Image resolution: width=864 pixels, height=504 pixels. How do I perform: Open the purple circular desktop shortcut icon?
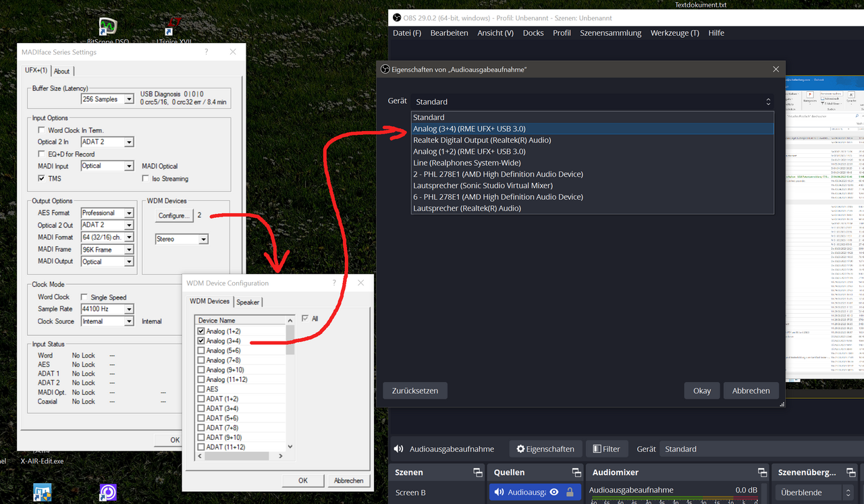coord(108,493)
